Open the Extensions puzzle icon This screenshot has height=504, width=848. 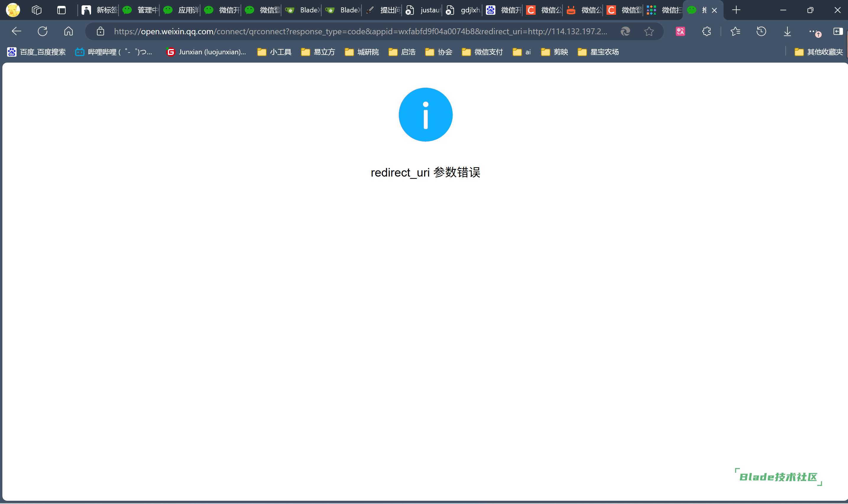(706, 31)
